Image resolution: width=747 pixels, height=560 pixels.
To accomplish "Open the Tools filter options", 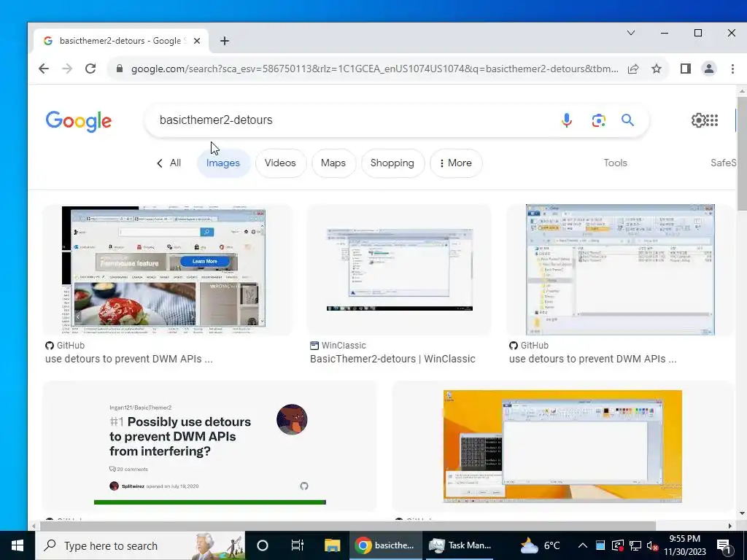I will click(x=615, y=163).
